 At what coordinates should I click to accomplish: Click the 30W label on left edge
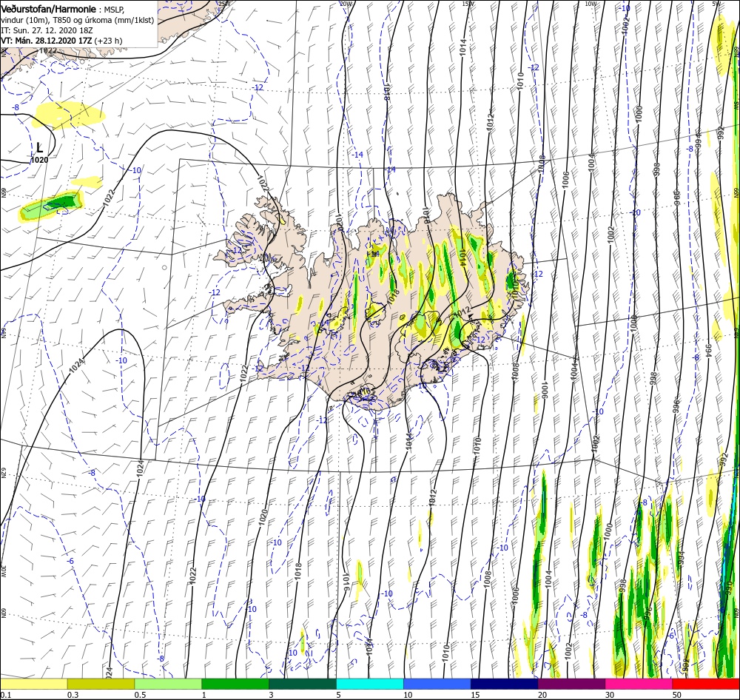(x=3, y=573)
